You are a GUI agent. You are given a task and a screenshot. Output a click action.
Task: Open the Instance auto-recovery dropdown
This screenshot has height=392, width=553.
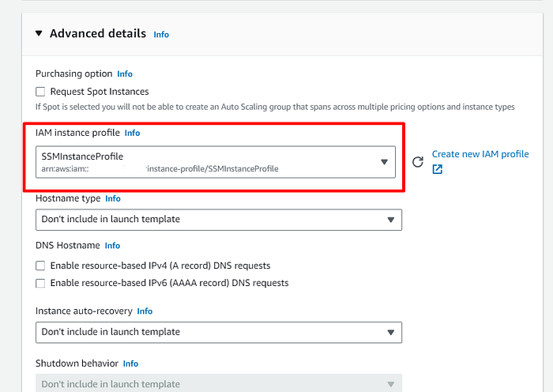coord(219,332)
